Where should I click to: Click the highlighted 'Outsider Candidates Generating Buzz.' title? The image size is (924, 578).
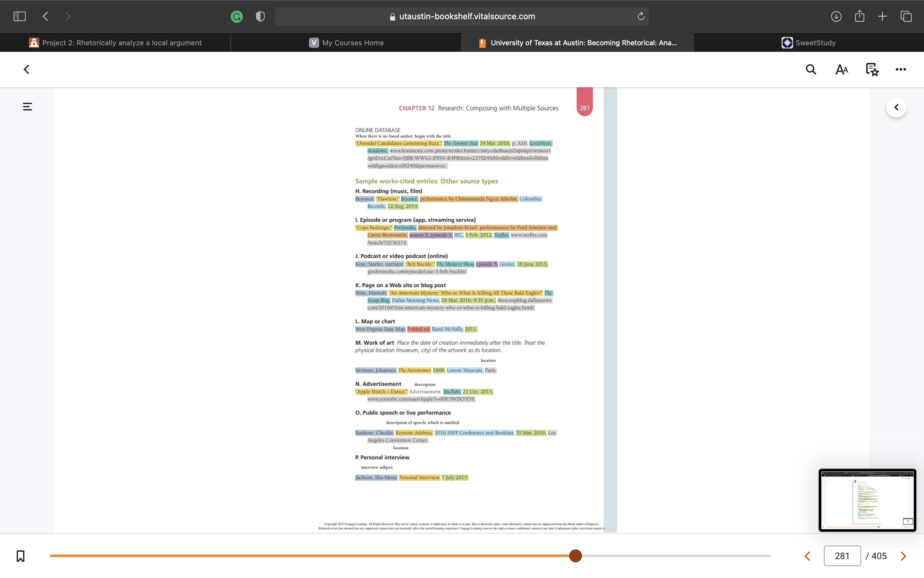click(398, 143)
